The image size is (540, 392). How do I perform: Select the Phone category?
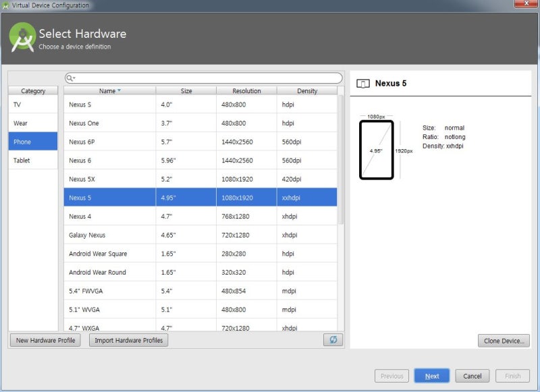(33, 142)
